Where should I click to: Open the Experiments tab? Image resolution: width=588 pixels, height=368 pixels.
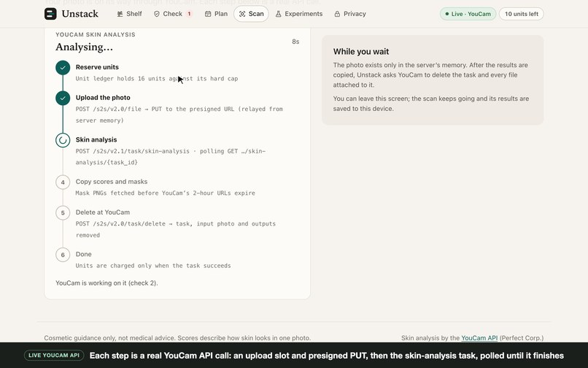tap(299, 14)
